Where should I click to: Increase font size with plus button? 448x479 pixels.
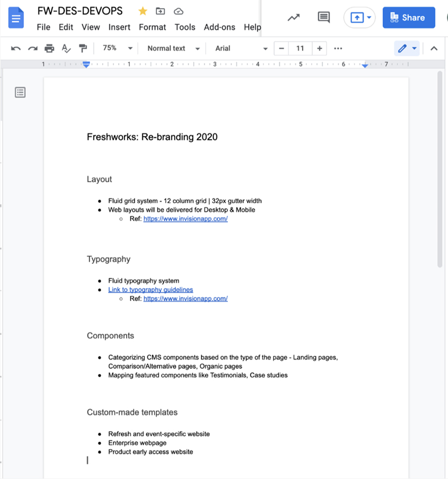pos(319,48)
